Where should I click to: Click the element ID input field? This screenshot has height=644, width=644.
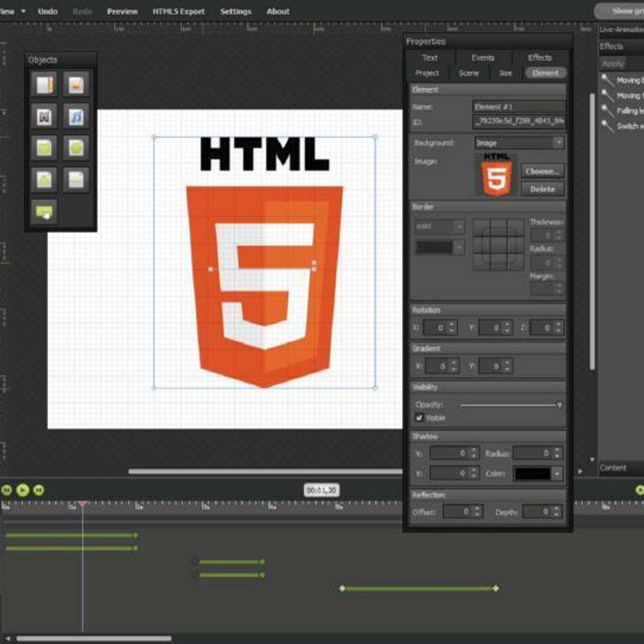click(519, 121)
